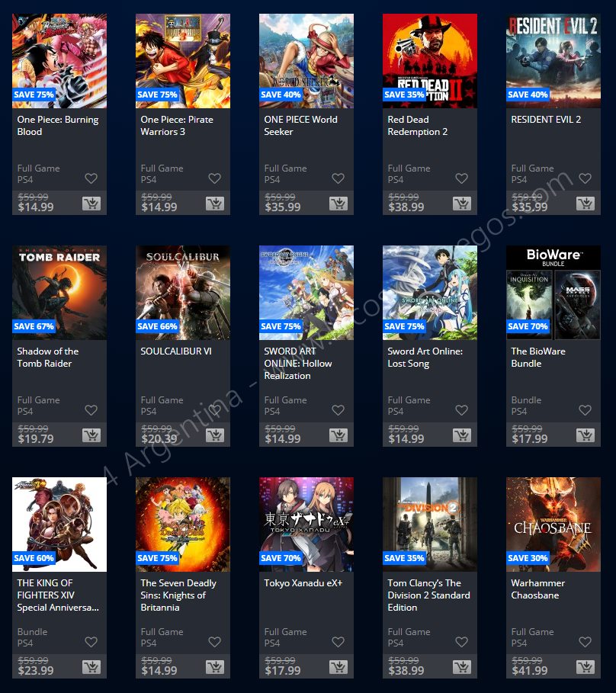Add The BioWare Bundle to cart
Image resolution: width=616 pixels, height=693 pixels.
click(x=585, y=435)
